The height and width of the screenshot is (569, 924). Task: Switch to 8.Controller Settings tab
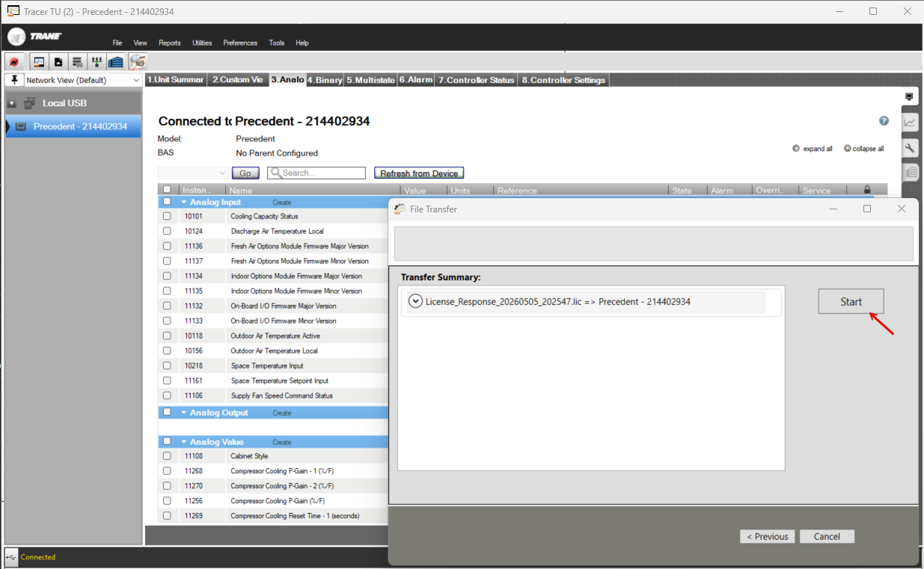coord(563,80)
